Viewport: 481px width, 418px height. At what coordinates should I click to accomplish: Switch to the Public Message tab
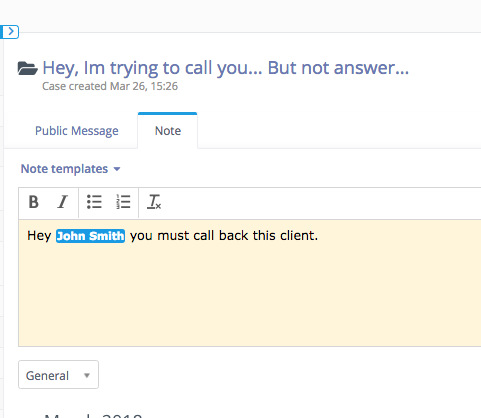click(x=77, y=131)
